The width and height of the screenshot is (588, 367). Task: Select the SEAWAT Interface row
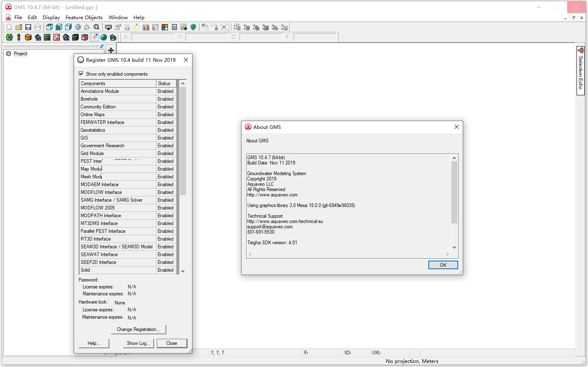pos(128,254)
